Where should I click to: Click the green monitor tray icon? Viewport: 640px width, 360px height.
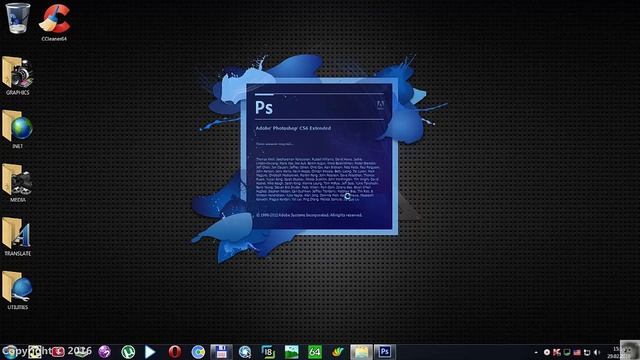pyautogui.click(x=567, y=352)
